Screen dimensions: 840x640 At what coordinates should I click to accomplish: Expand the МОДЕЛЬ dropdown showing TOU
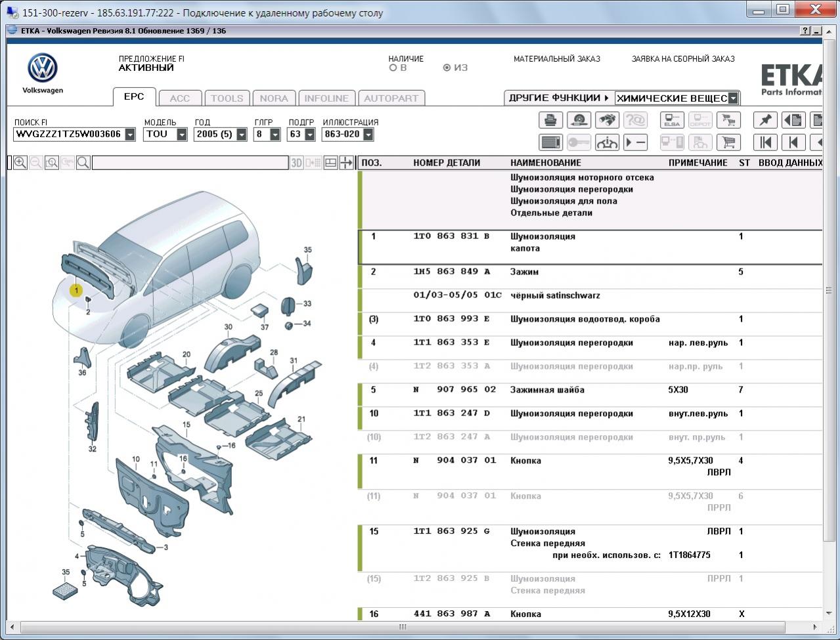pyautogui.click(x=182, y=135)
